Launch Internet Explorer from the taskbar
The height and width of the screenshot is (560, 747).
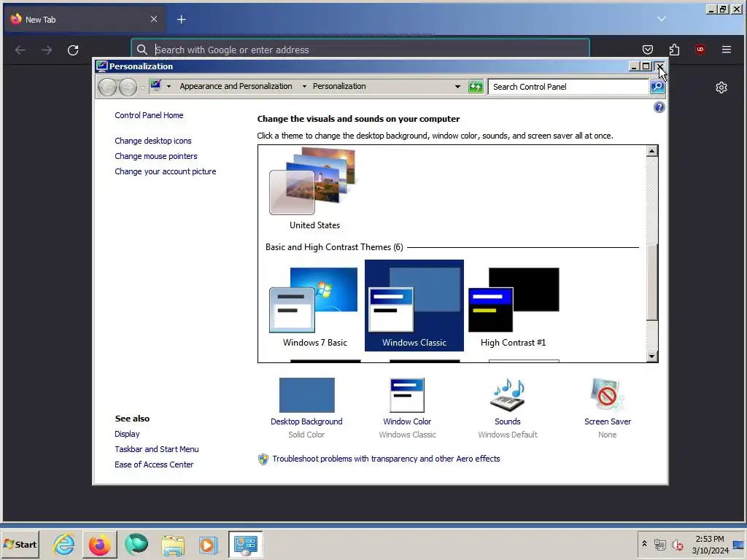point(63,544)
